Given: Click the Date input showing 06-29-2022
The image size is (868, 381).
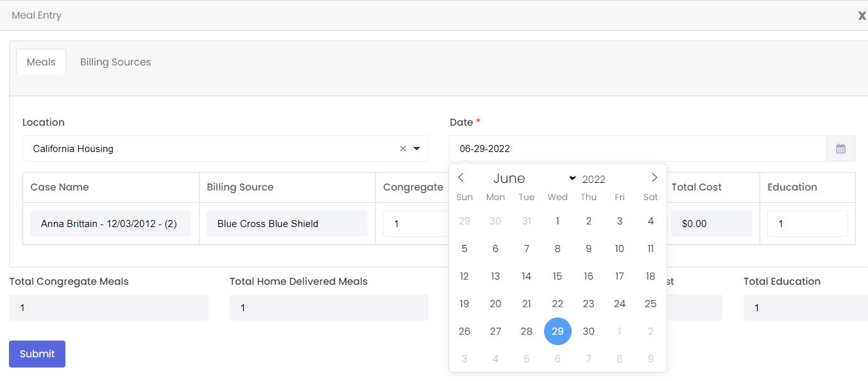Looking at the screenshot, I should coord(636,149).
